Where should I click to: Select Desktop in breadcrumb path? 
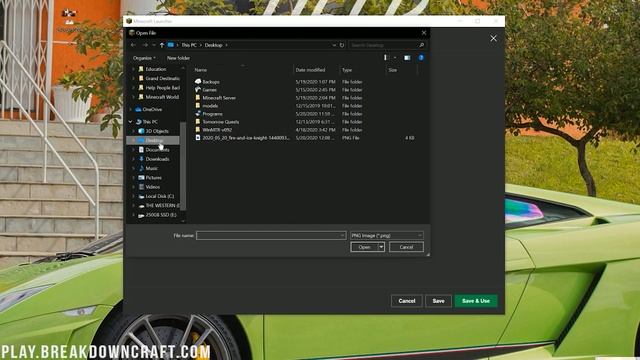point(213,45)
